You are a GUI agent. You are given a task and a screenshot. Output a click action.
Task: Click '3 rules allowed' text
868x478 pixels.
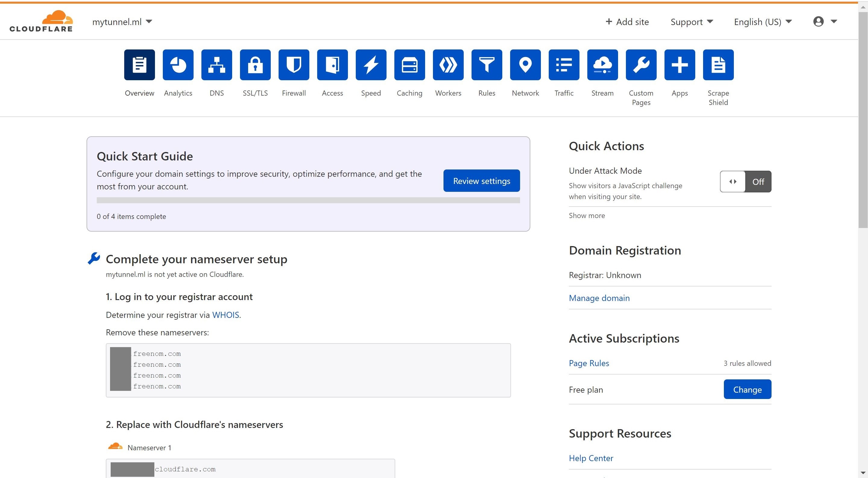point(747,363)
